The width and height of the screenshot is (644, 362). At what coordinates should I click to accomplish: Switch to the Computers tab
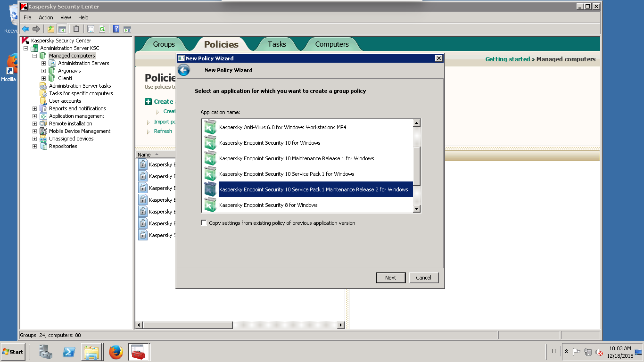point(332,44)
